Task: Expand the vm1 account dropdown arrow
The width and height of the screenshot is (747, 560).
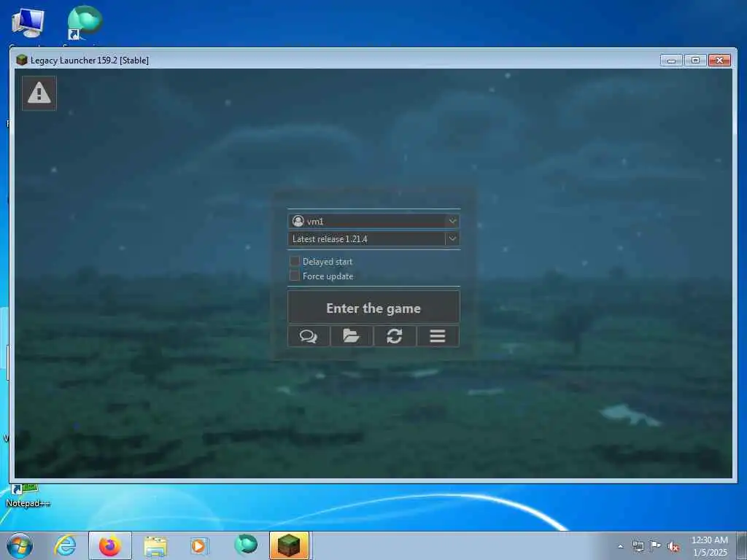Action: pos(452,221)
